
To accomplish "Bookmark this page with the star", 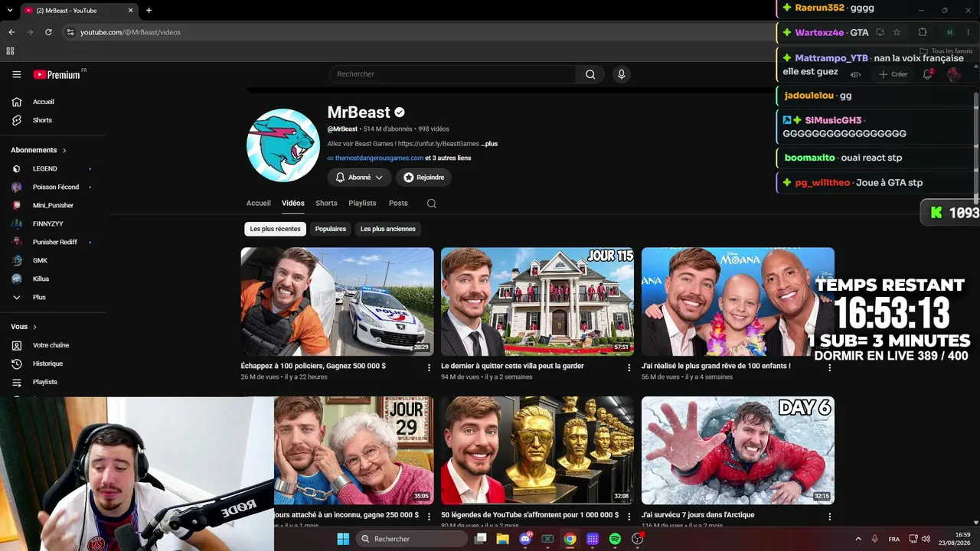I will coord(897,32).
